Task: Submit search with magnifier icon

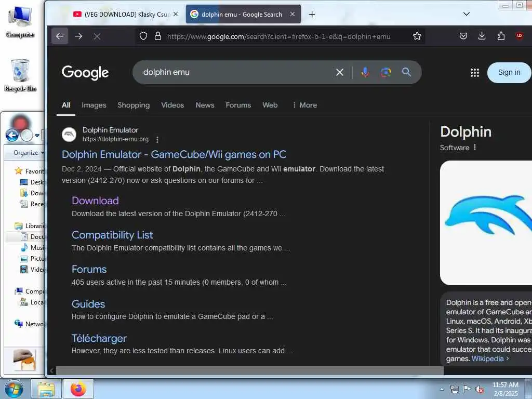Action: (406, 72)
